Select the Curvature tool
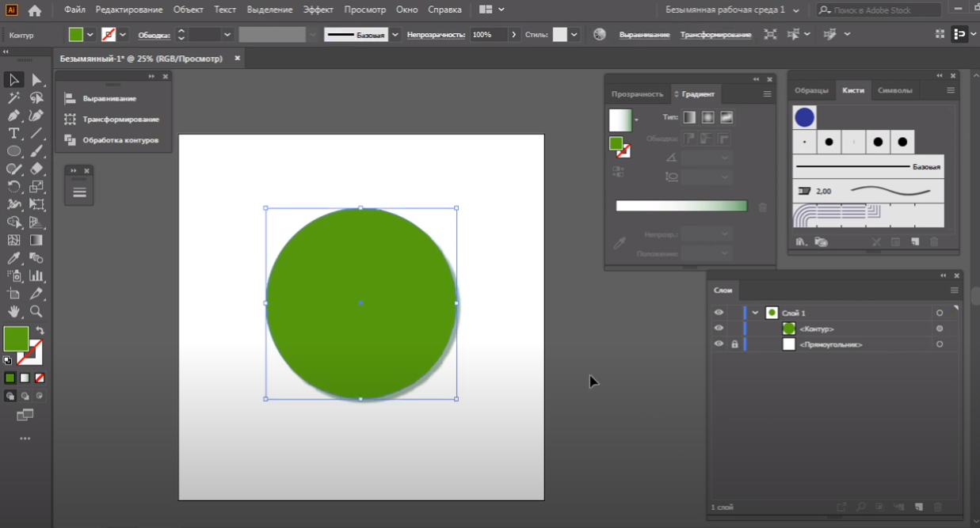Image resolution: width=980 pixels, height=528 pixels. [x=36, y=116]
